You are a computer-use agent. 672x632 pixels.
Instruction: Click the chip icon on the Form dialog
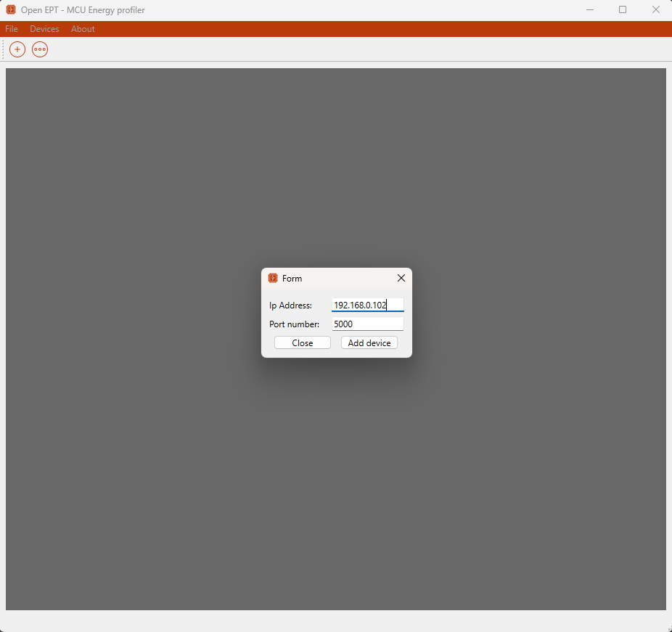tap(273, 278)
